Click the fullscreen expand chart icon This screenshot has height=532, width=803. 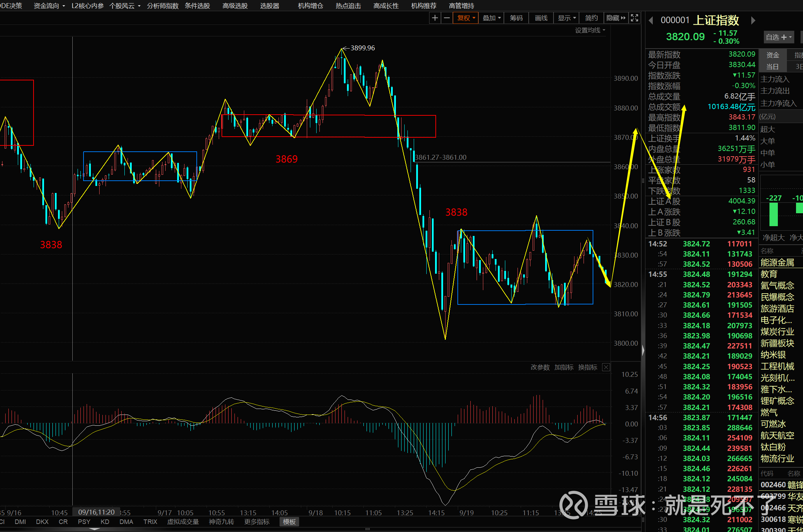tap(635, 18)
